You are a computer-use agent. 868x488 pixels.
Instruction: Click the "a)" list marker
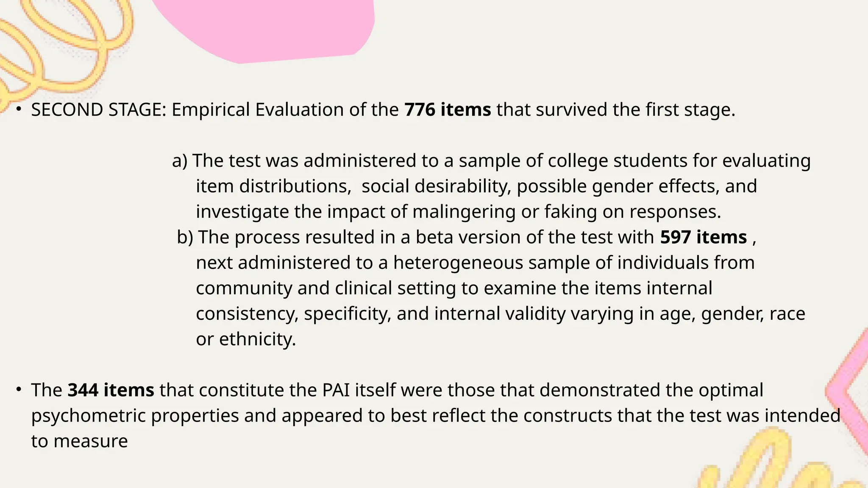coord(180,161)
